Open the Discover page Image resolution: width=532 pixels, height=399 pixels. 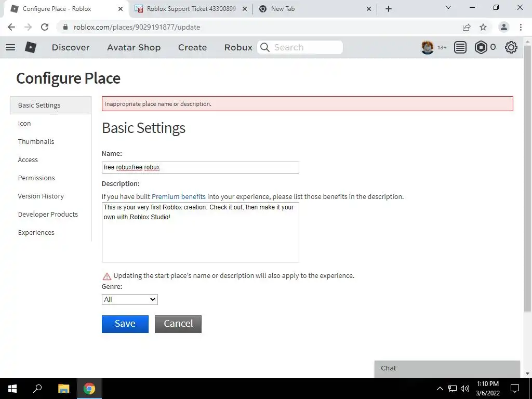[71, 47]
